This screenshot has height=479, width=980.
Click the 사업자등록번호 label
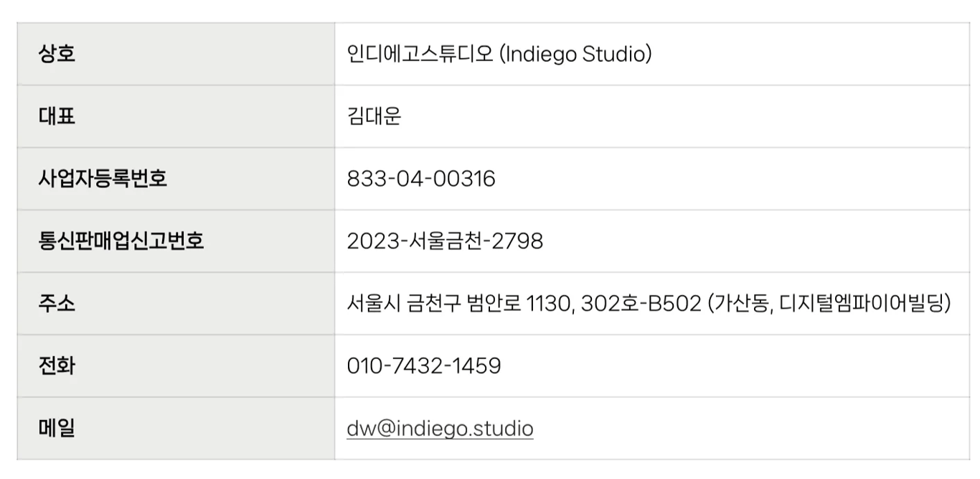pyautogui.click(x=103, y=179)
